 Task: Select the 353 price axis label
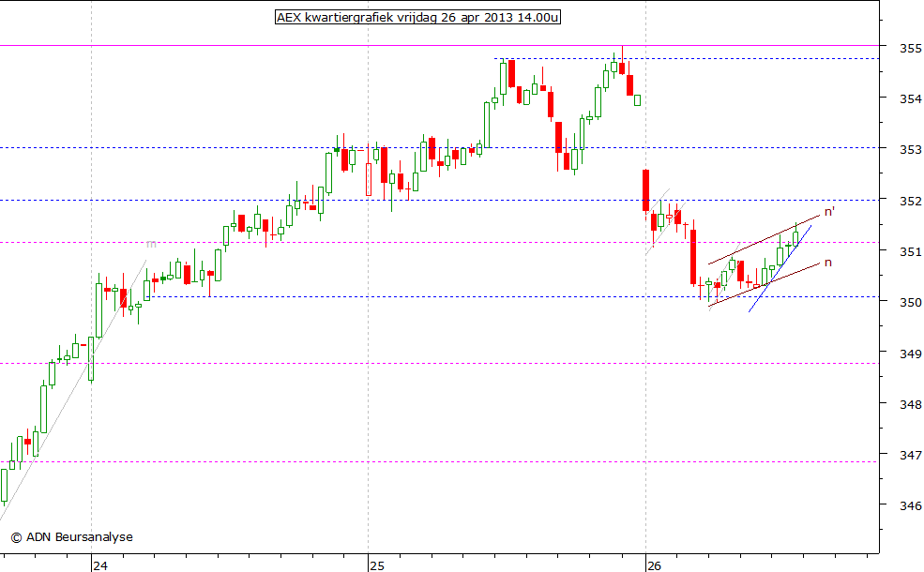[911, 150]
